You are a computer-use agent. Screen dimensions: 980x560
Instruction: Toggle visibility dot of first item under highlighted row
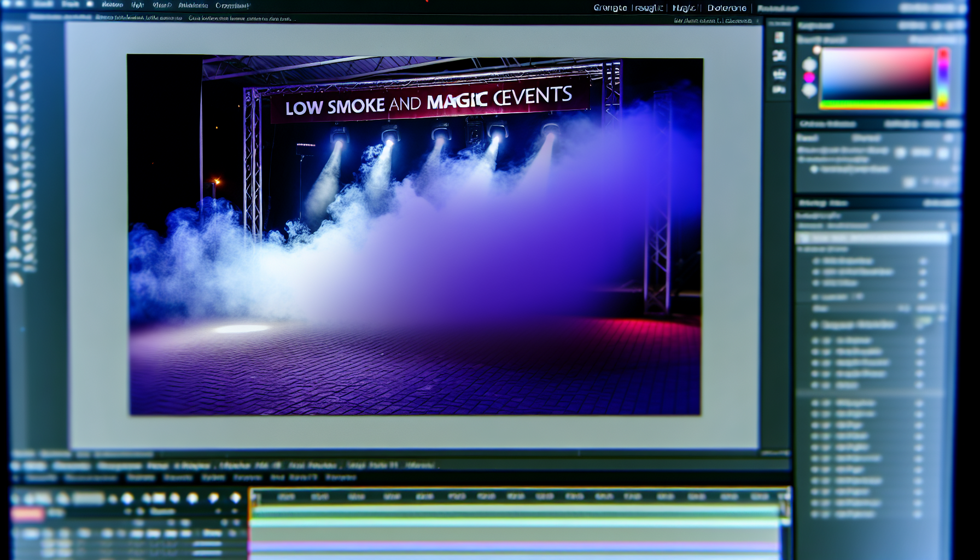816,261
